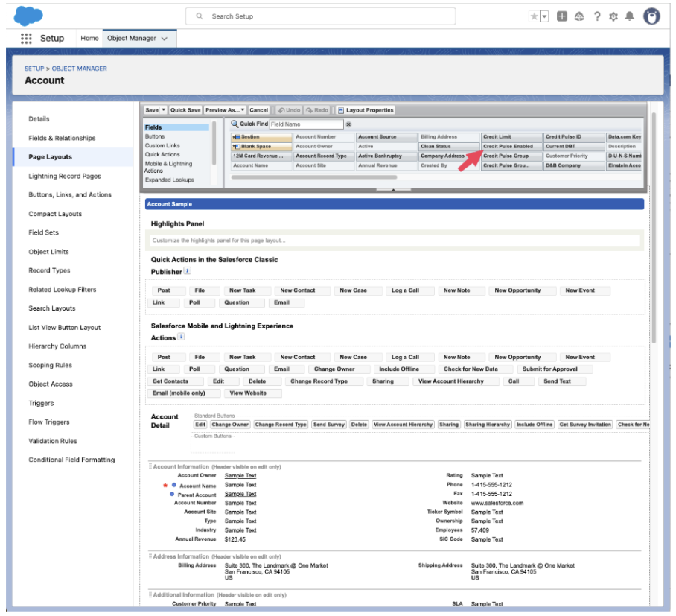This screenshot has height=616, width=676.
Task: Open the App Launcher grid icon
Action: pos(27,39)
